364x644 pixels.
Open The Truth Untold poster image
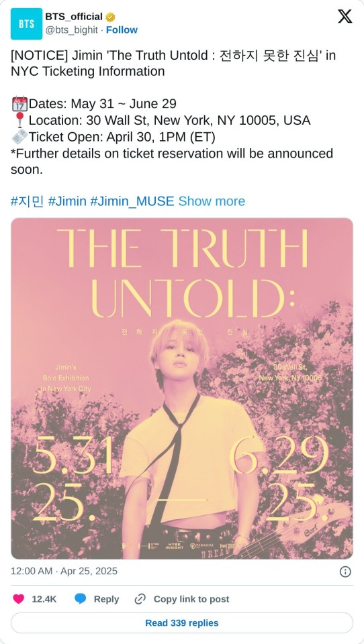(182, 388)
